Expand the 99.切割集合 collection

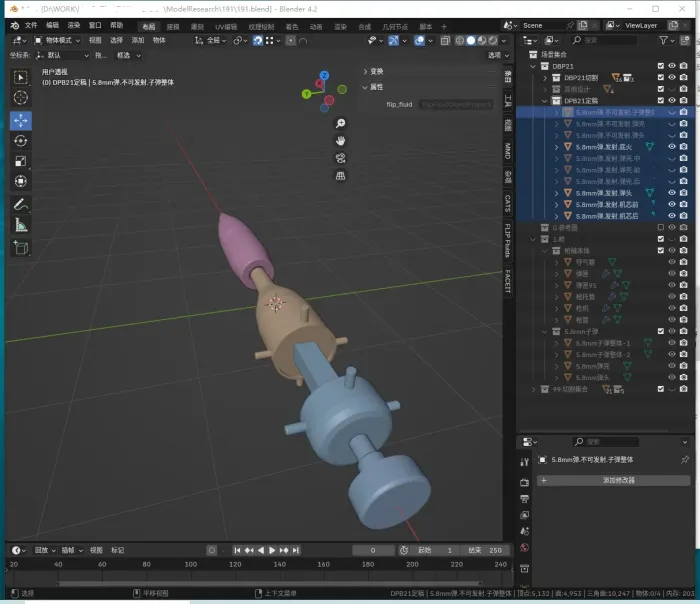533,389
